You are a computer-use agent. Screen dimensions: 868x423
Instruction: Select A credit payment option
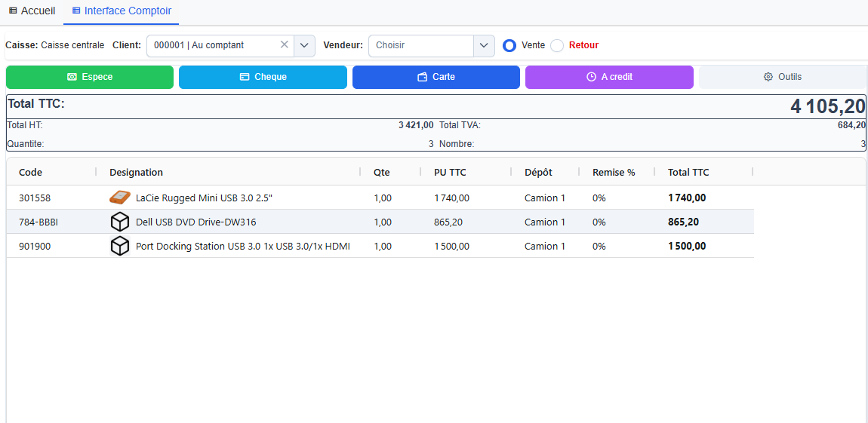click(x=609, y=77)
